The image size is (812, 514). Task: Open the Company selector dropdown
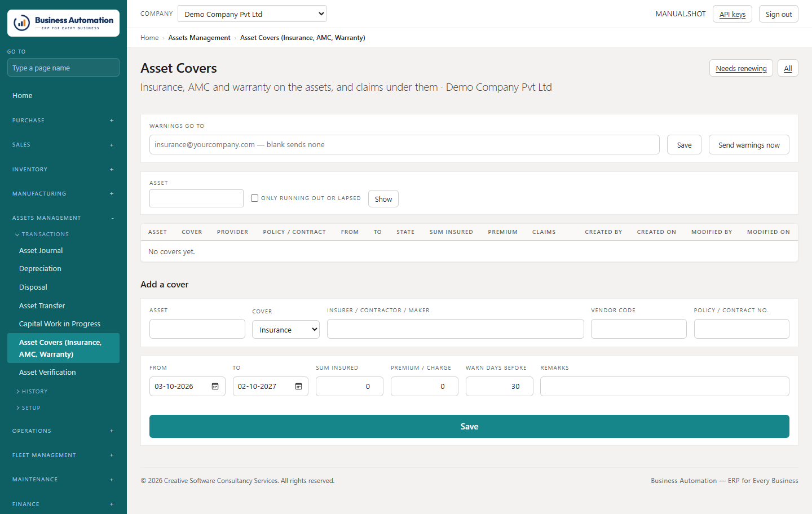[252, 14]
